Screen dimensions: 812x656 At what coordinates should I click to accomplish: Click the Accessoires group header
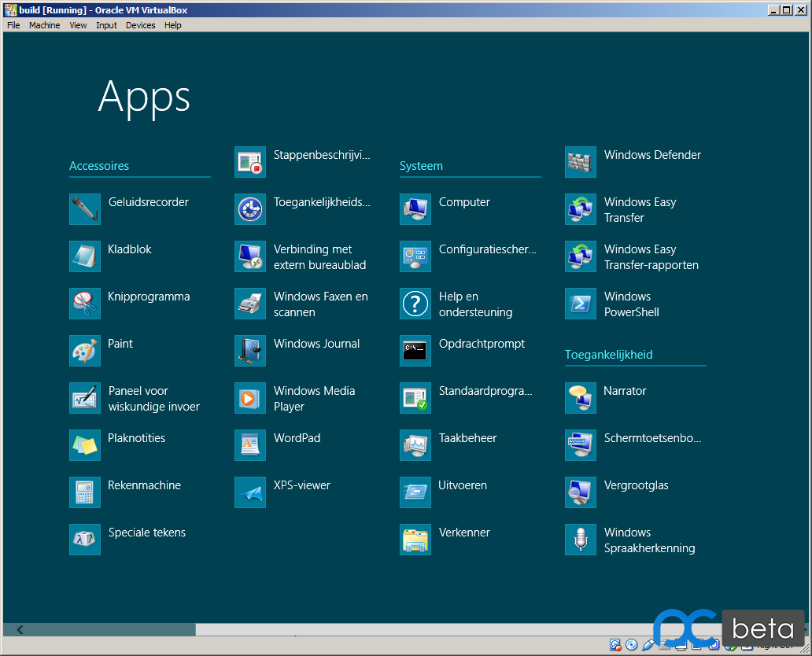tap(99, 166)
